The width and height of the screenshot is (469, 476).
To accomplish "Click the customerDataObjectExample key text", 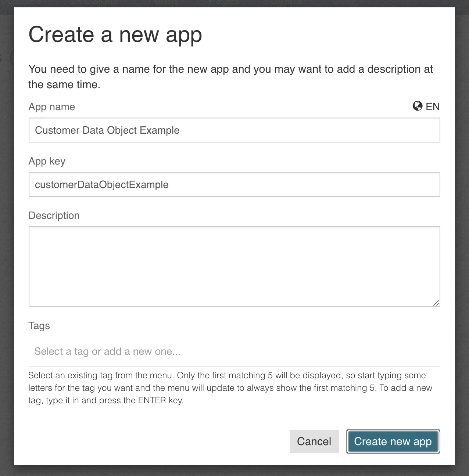I will (x=102, y=184).
